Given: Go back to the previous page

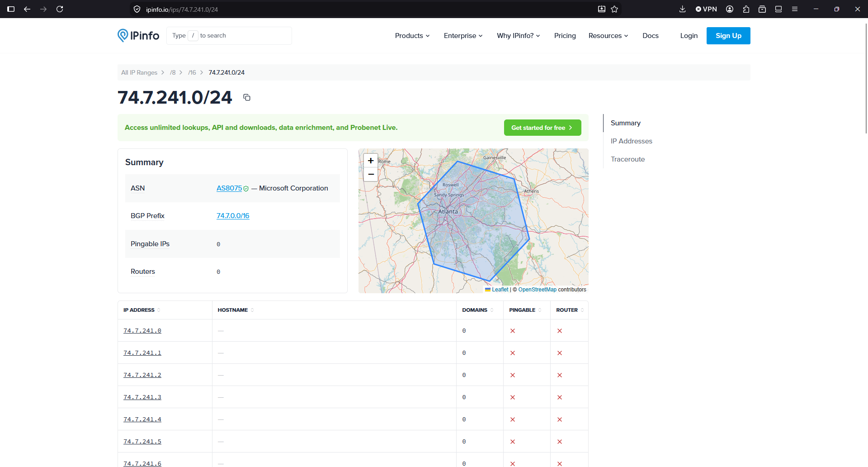Looking at the screenshot, I should [27, 9].
